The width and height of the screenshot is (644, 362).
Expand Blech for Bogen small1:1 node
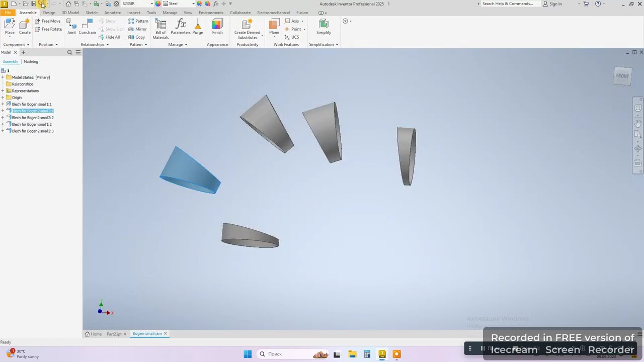tap(3, 104)
